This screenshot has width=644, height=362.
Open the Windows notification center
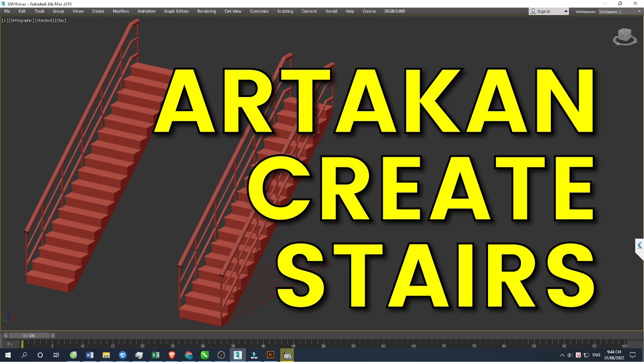click(633, 355)
